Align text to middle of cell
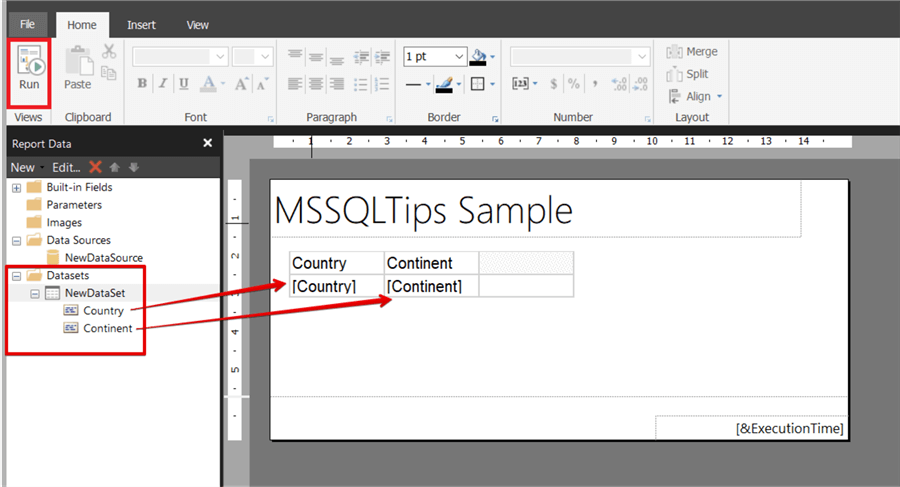900x487 pixels. [316, 56]
